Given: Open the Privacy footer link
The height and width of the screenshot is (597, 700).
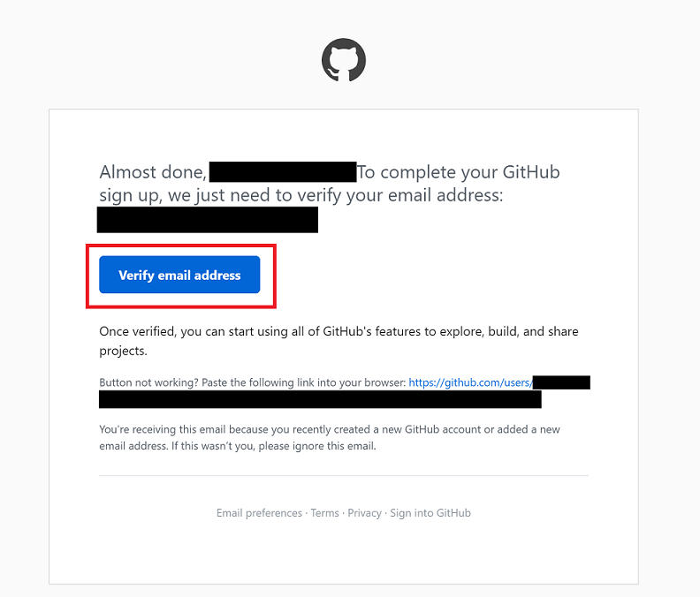Looking at the screenshot, I should click(x=365, y=513).
